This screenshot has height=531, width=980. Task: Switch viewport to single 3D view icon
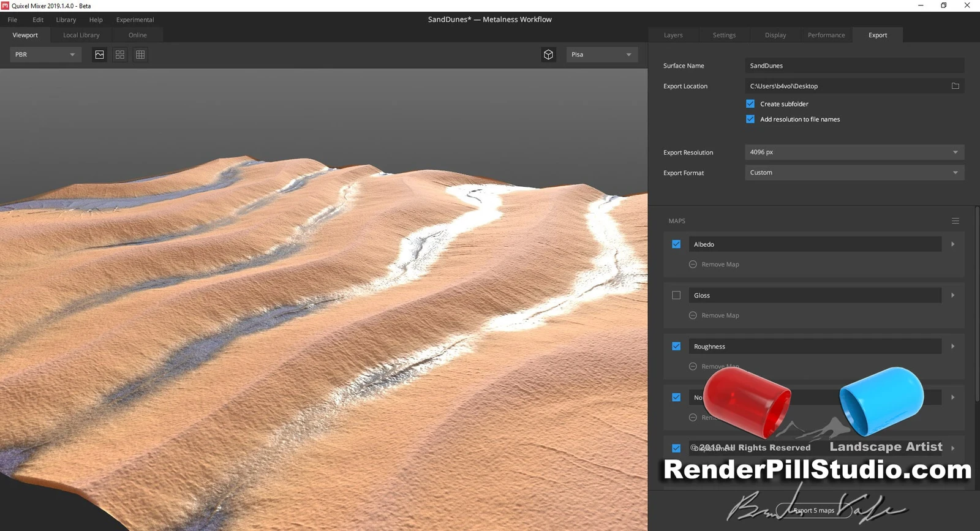(x=99, y=55)
